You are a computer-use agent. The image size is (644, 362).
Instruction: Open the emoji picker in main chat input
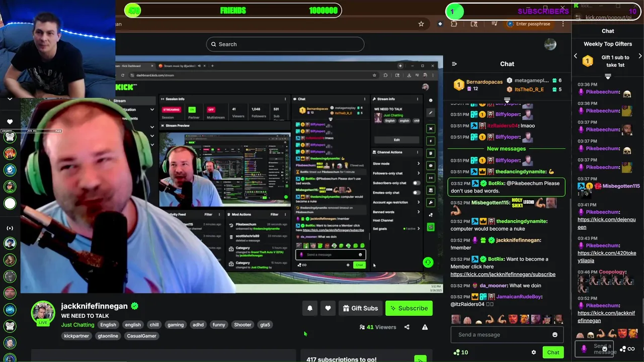pyautogui.click(x=555, y=334)
